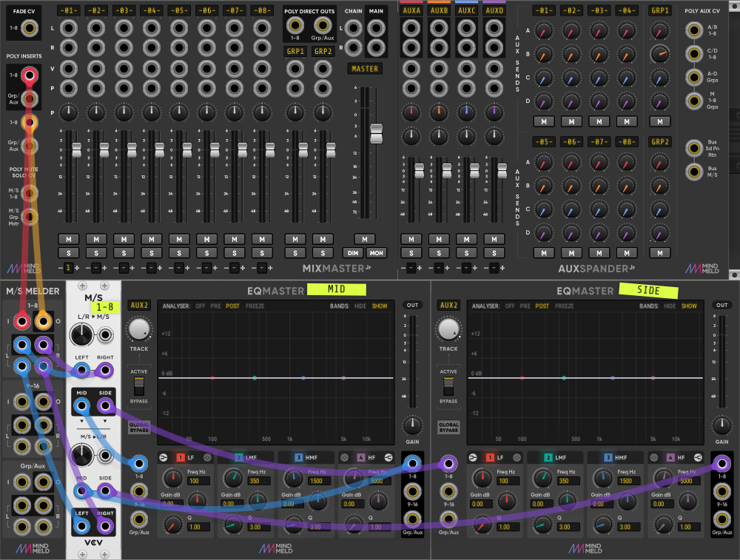Set MID EQ analyser to OFF
This screenshot has height=560, width=740.
point(200,306)
